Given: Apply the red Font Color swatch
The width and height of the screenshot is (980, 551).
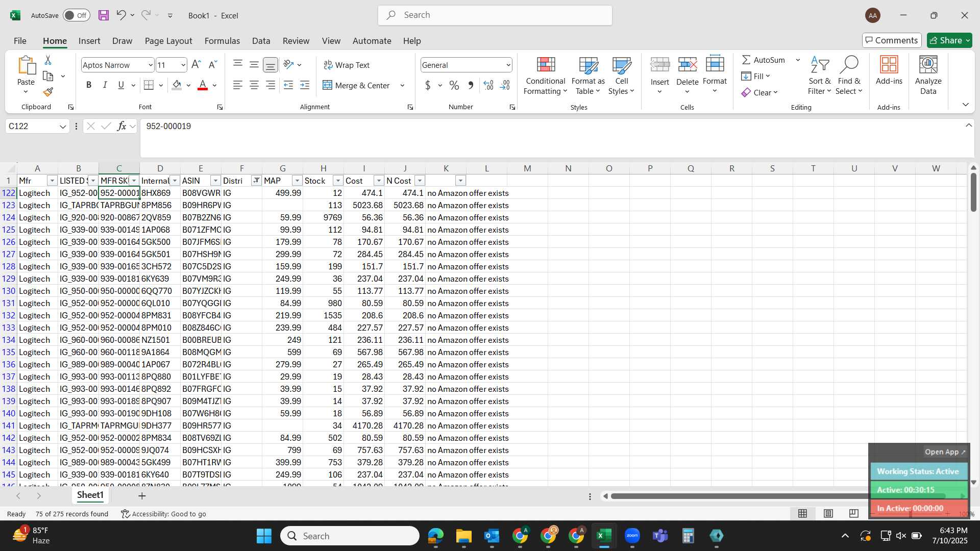Looking at the screenshot, I should [203, 85].
